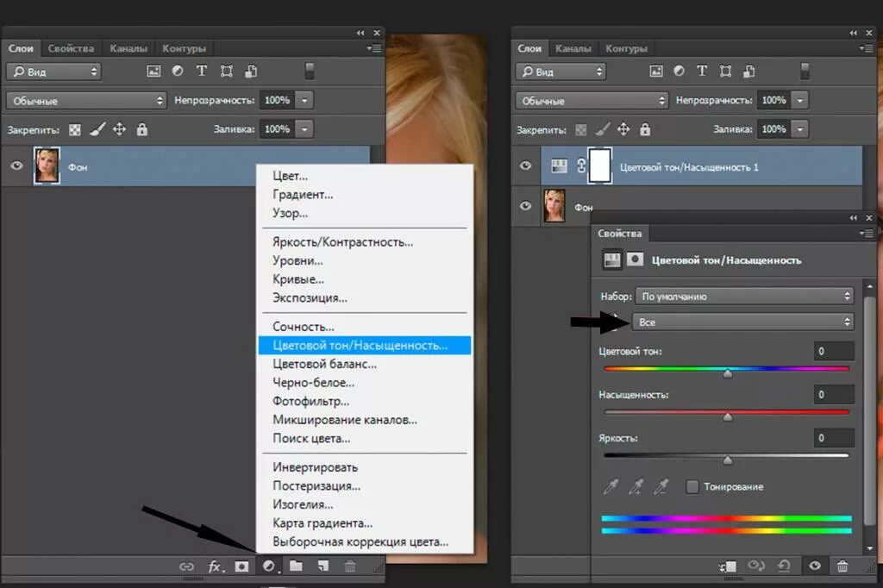The image size is (883, 588).
Task: Choose Черно-белое menu item
Action: 365,383
